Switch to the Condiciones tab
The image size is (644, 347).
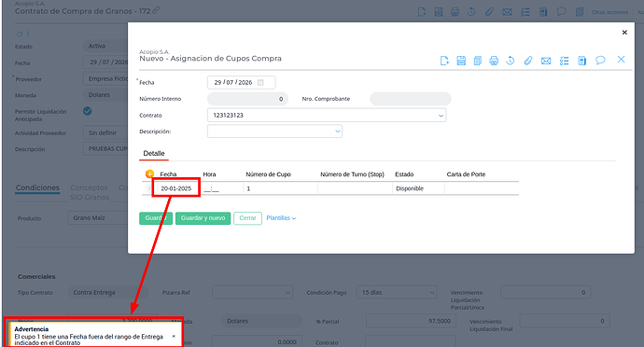(x=37, y=187)
